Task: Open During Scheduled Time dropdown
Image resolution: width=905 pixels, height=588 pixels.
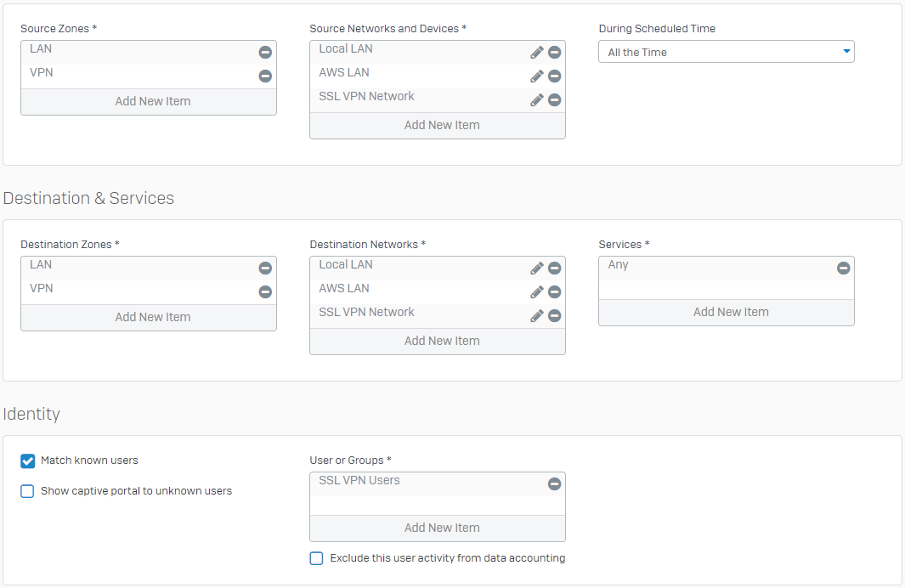Action: [727, 52]
